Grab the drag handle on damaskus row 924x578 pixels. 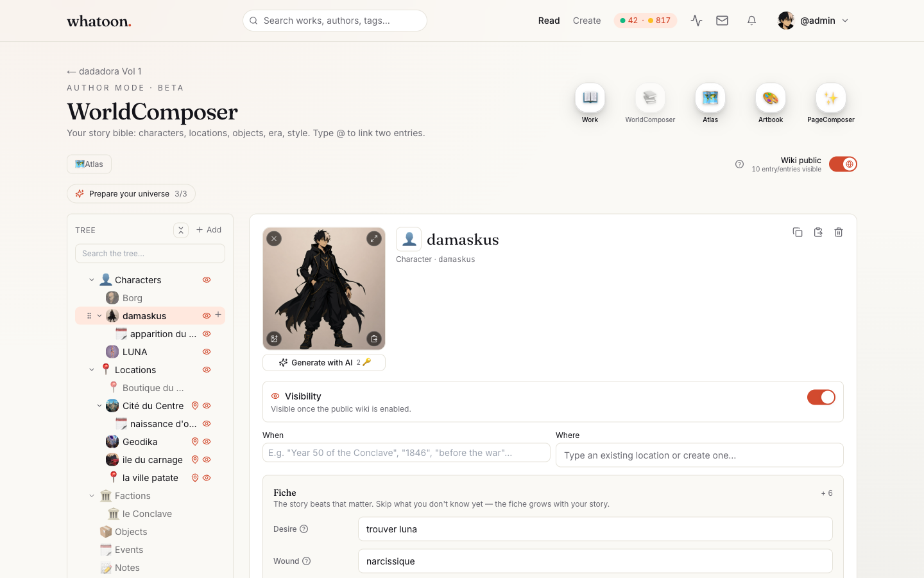(89, 316)
